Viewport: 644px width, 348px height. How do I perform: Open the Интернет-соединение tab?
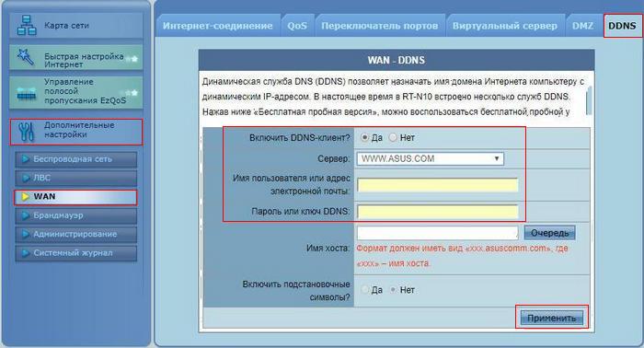[x=218, y=26]
